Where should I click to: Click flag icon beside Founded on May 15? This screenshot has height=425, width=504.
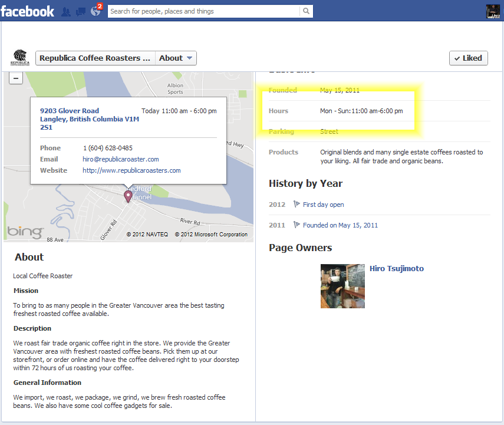pos(297,225)
